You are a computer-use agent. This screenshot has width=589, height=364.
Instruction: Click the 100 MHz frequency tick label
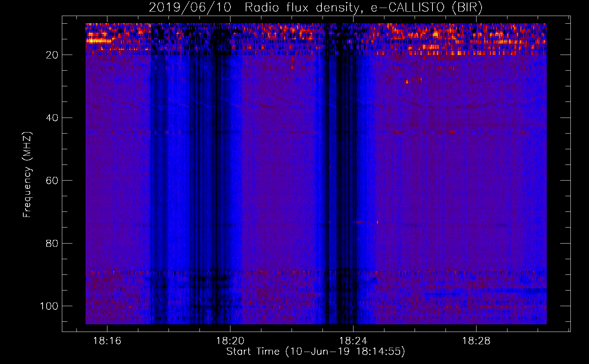pyautogui.click(x=49, y=306)
